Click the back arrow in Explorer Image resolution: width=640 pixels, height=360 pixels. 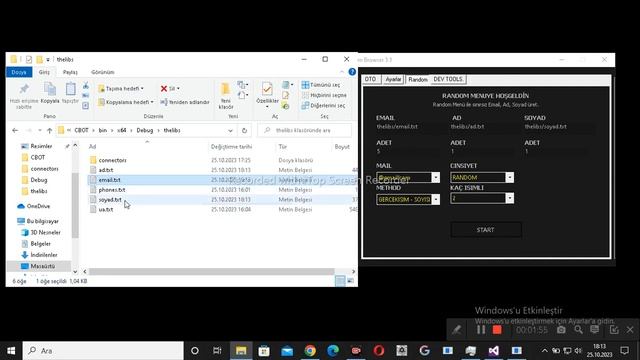[x=15, y=131]
